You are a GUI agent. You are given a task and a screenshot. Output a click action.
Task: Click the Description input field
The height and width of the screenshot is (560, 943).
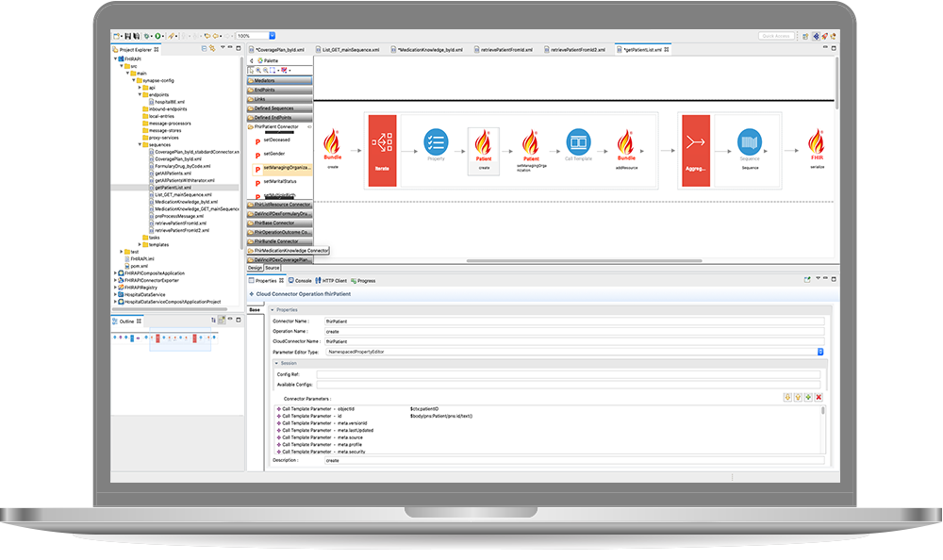[x=574, y=460]
